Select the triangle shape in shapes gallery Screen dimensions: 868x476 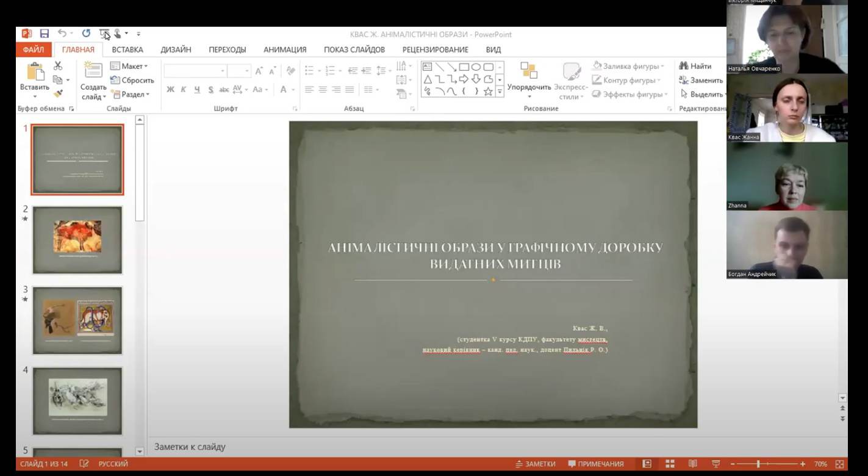pyautogui.click(x=427, y=79)
